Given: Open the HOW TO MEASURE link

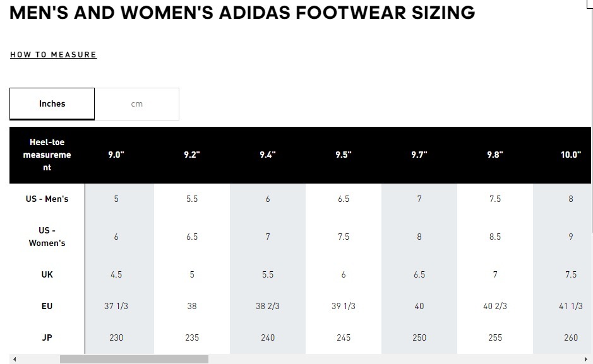Looking at the screenshot, I should (x=53, y=55).
